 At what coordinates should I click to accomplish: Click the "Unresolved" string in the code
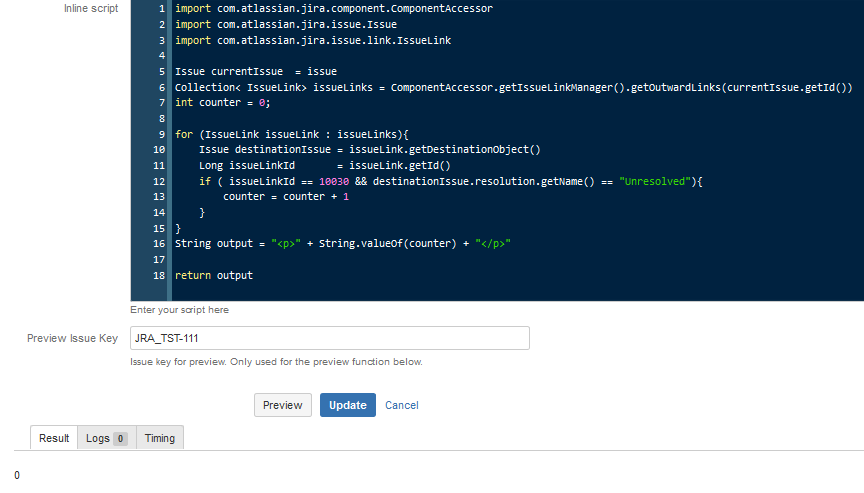point(655,181)
